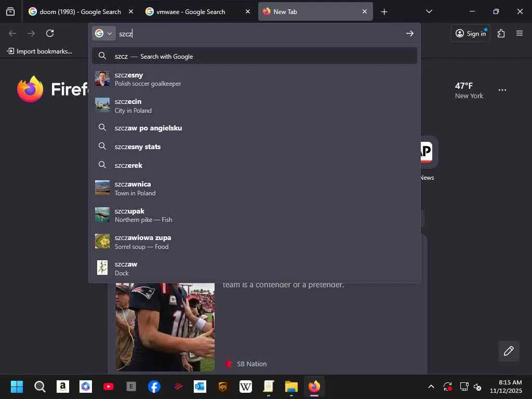Image resolution: width=532 pixels, height=399 pixels.
Task: Customize new tab with pencil icon
Action: point(509,351)
